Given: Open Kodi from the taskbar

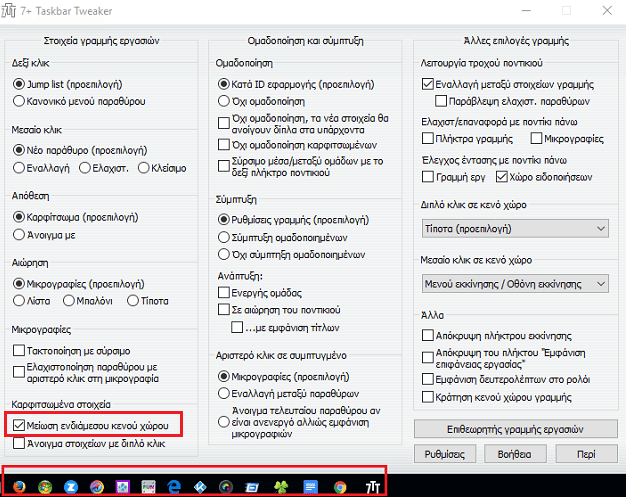Looking at the screenshot, I should click(200, 487).
